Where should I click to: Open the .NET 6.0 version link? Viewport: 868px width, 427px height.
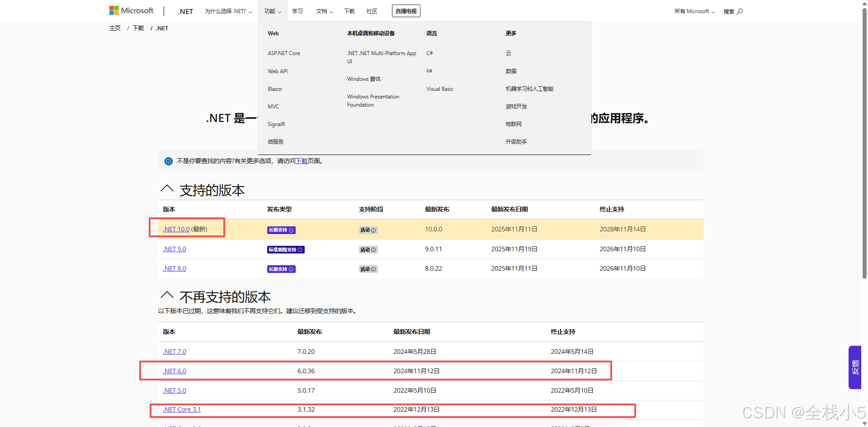point(175,371)
